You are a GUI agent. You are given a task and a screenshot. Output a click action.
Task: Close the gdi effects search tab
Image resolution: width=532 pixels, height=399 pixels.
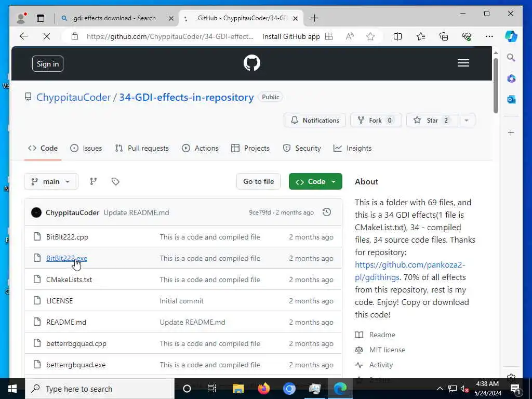tap(171, 18)
